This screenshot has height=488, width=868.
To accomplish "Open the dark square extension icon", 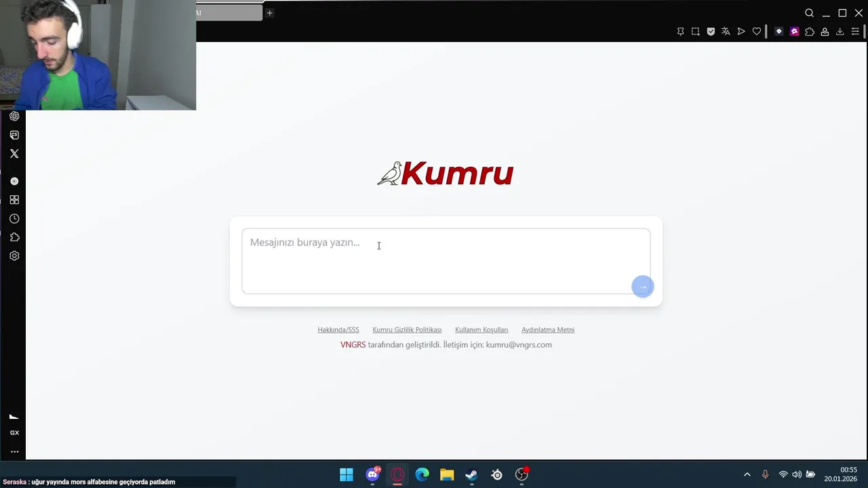I will [778, 31].
